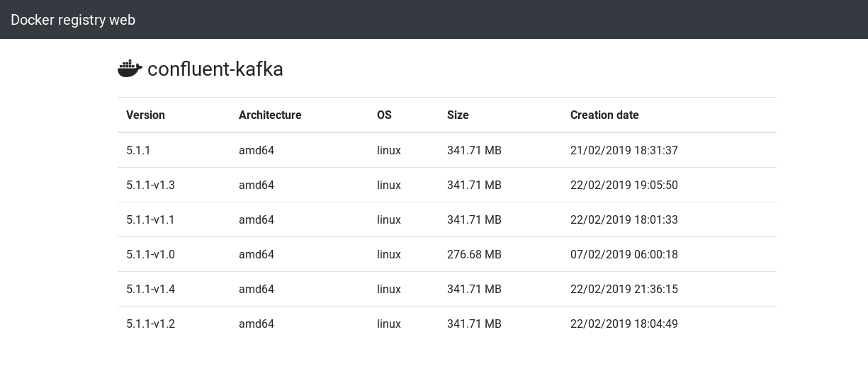
Task: Click the OS column header
Action: [x=384, y=115]
